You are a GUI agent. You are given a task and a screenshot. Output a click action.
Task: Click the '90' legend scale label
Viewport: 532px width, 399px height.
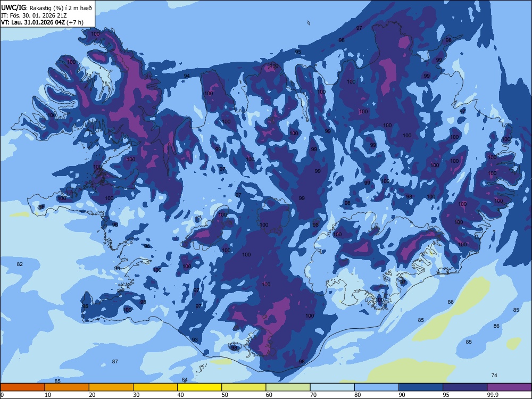pos(402,395)
